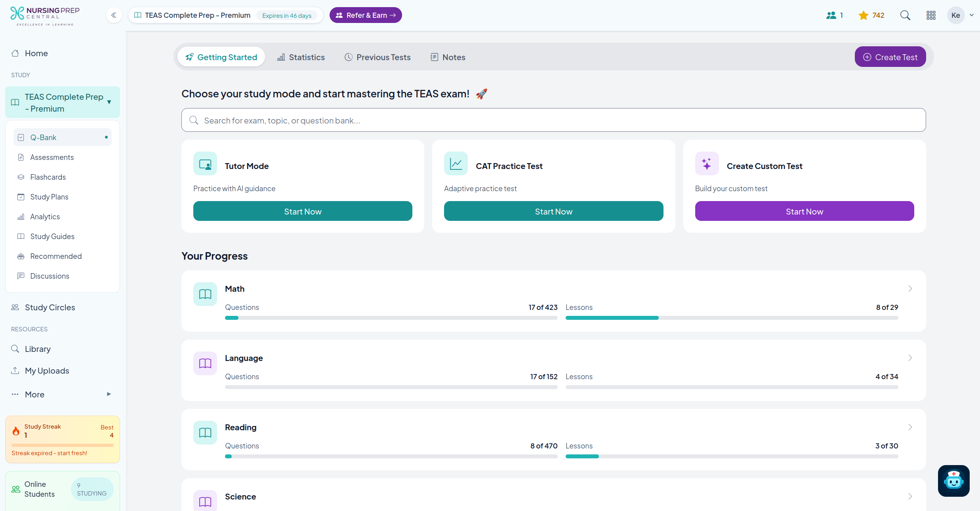980x511 pixels.
Task: Expand the Math progress row chevron
Action: 910,289
